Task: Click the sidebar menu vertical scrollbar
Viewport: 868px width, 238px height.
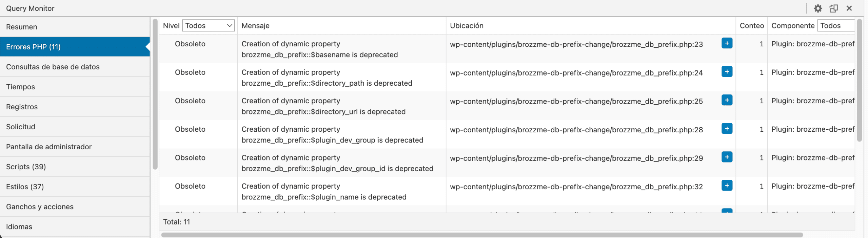Action: (x=155, y=95)
